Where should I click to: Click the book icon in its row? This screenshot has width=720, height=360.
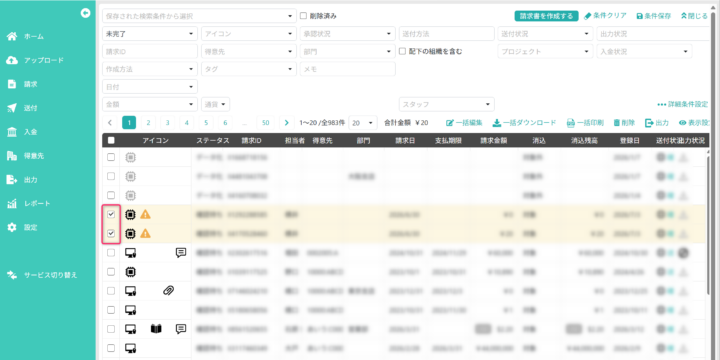coord(156,329)
